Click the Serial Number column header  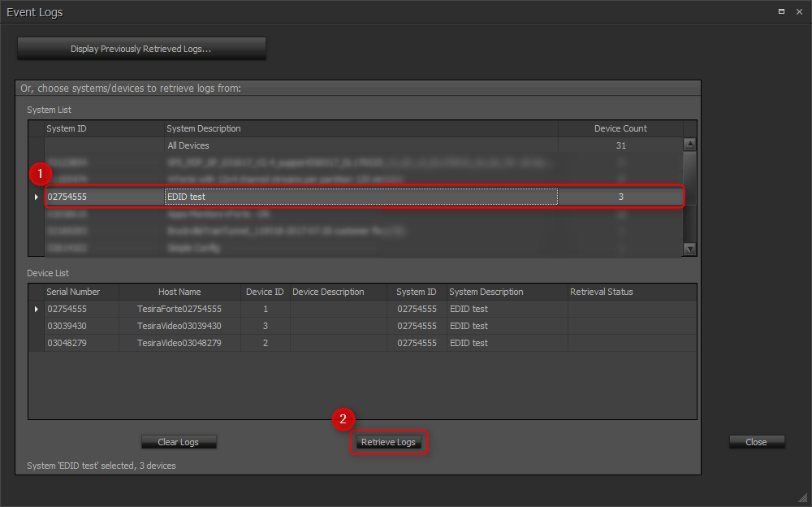[82, 292]
